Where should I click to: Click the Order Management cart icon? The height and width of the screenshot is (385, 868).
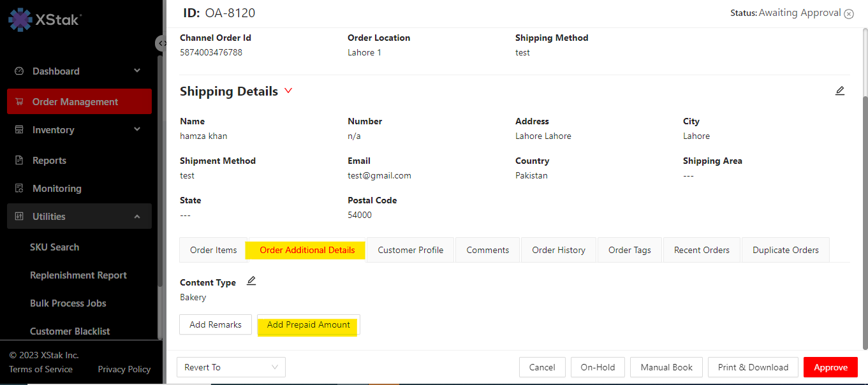pos(19,102)
